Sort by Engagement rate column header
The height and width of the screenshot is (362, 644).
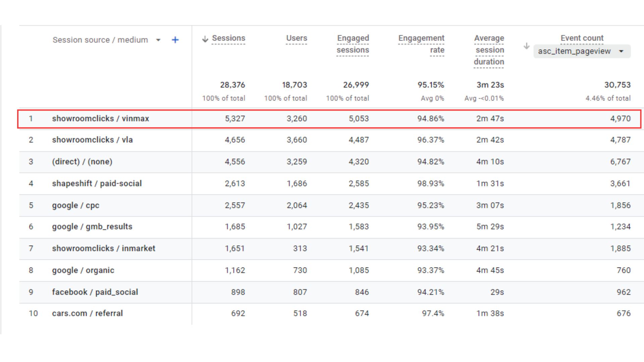(x=421, y=44)
